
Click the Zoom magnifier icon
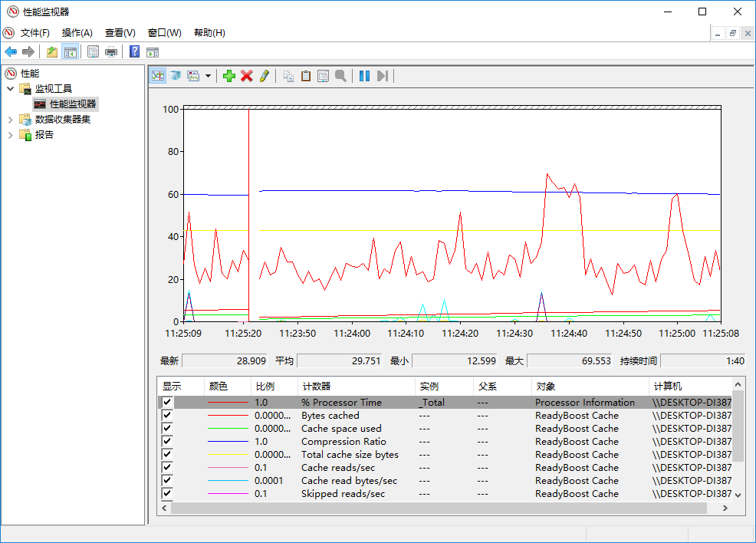click(x=341, y=76)
